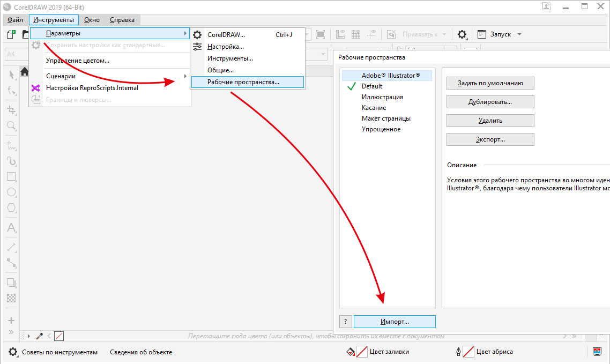Open the Окно menu
Viewport: 610px width, 364px height.
(92, 19)
